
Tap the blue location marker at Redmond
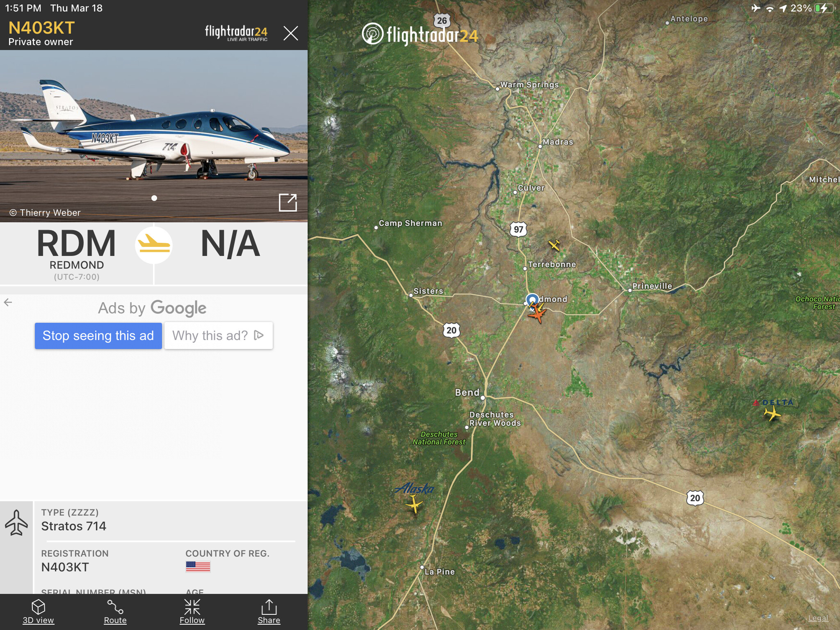pos(532,299)
